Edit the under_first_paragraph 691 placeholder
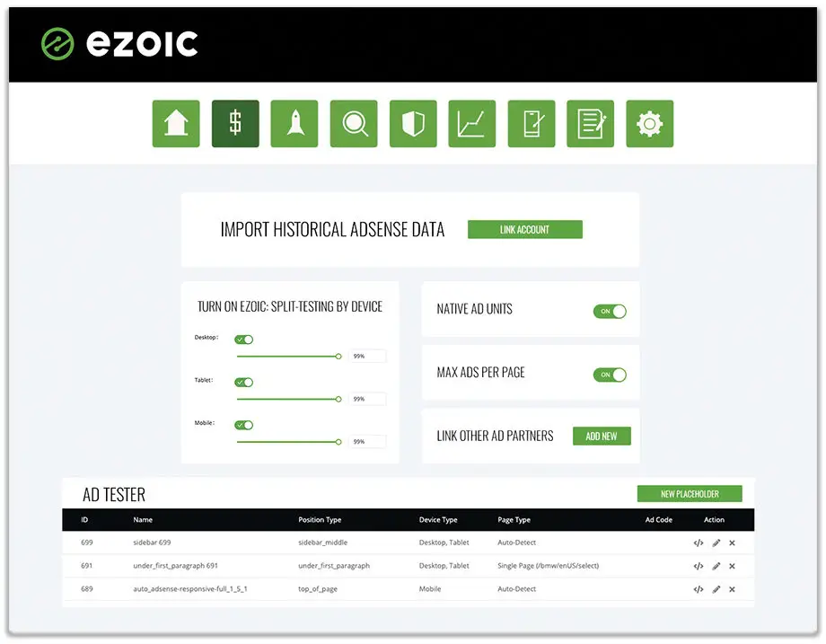 [716, 566]
